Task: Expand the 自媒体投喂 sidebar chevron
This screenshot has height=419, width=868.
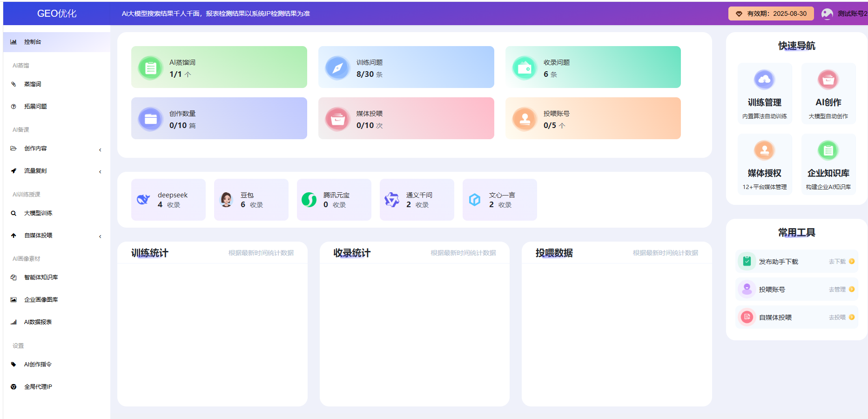Action: point(100,237)
